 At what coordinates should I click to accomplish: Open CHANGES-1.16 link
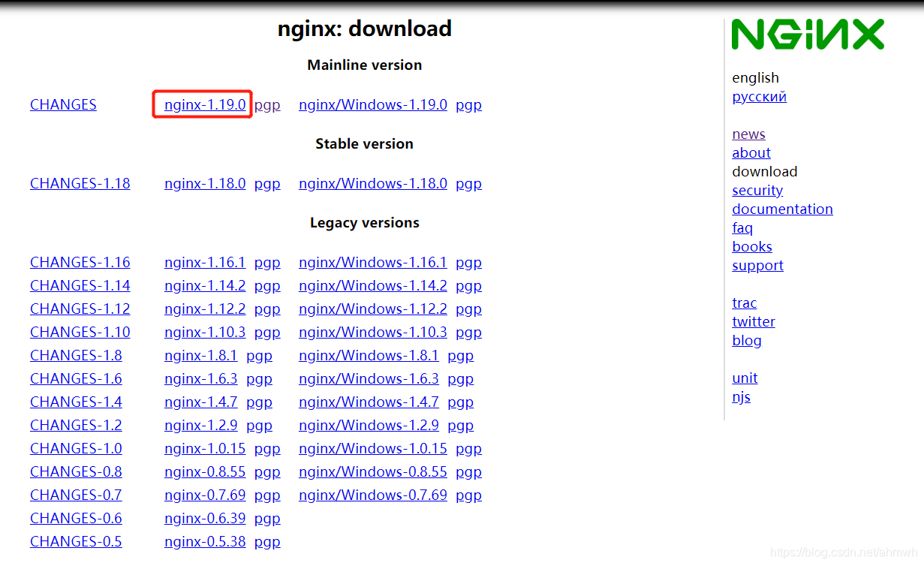80,263
